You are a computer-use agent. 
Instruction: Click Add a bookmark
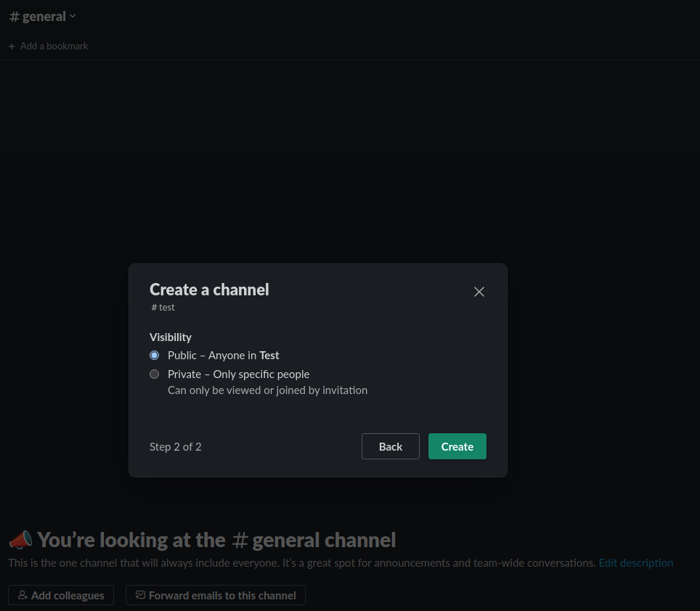(x=48, y=46)
